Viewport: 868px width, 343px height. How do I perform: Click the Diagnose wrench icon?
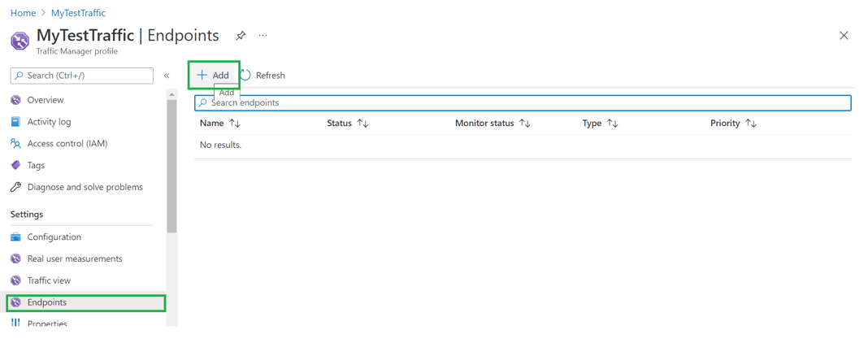point(16,188)
